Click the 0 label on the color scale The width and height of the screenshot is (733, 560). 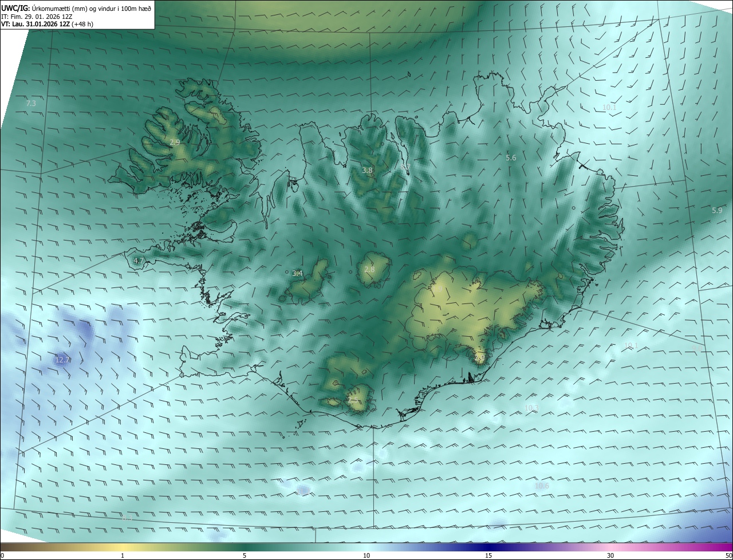2,555
